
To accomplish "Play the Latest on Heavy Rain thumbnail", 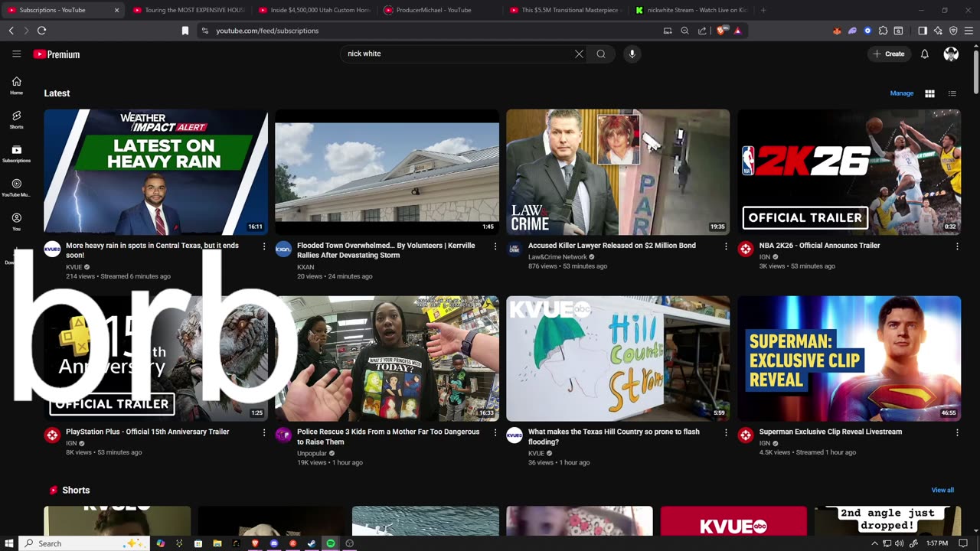I will [155, 172].
